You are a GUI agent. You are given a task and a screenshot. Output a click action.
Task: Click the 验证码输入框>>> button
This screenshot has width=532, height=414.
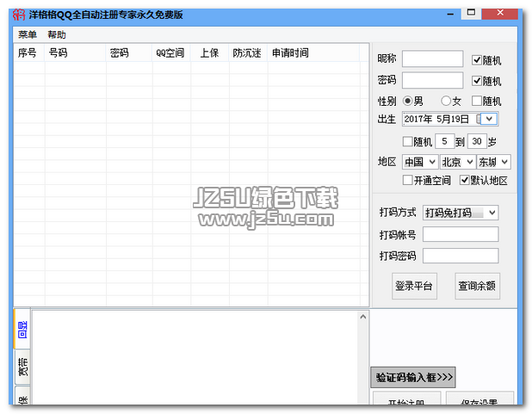(x=413, y=377)
